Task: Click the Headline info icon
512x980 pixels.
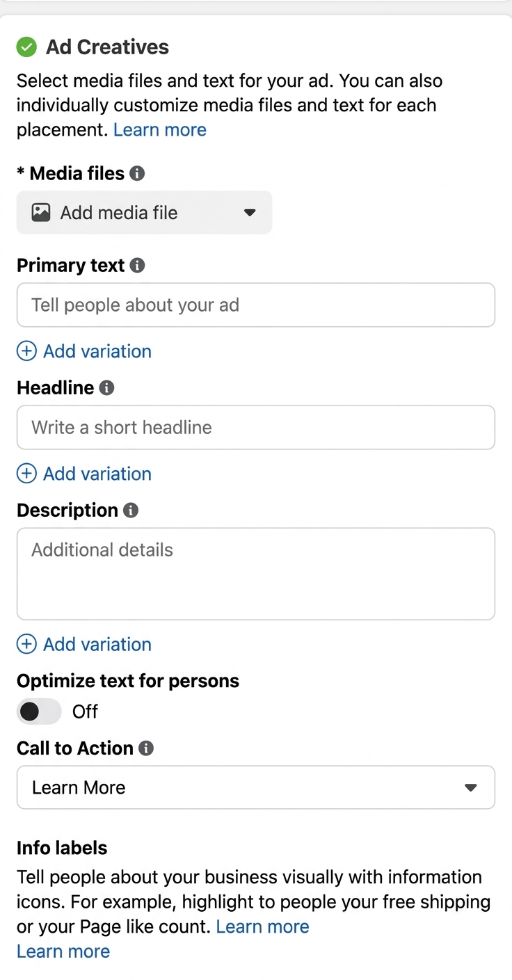Action: pos(106,387)
